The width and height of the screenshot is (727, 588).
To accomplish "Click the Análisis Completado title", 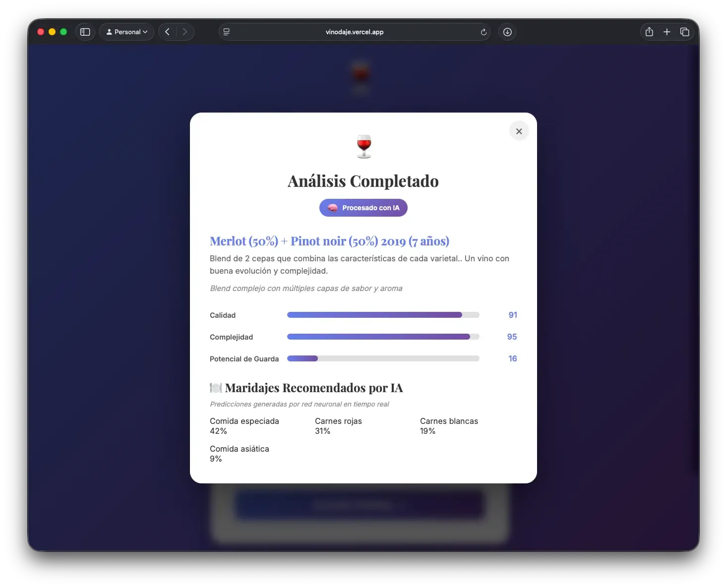I will tap(363, 181).
